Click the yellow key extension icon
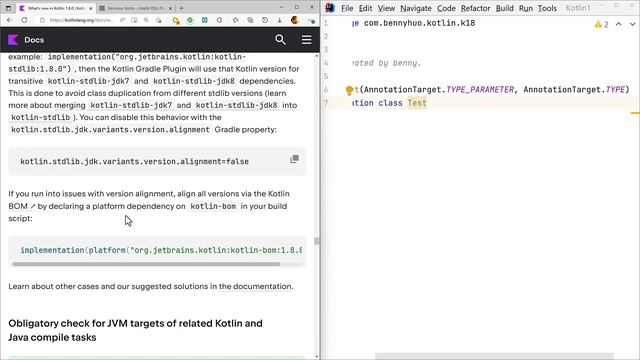This screenshot has height=360, width=640. (x=176, y=20)
